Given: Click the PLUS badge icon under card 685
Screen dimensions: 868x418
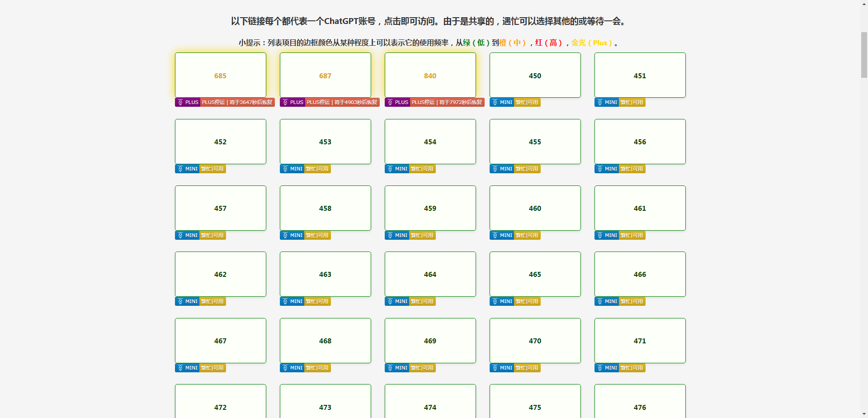Looking at the screenshot, I should pos(180,102).
